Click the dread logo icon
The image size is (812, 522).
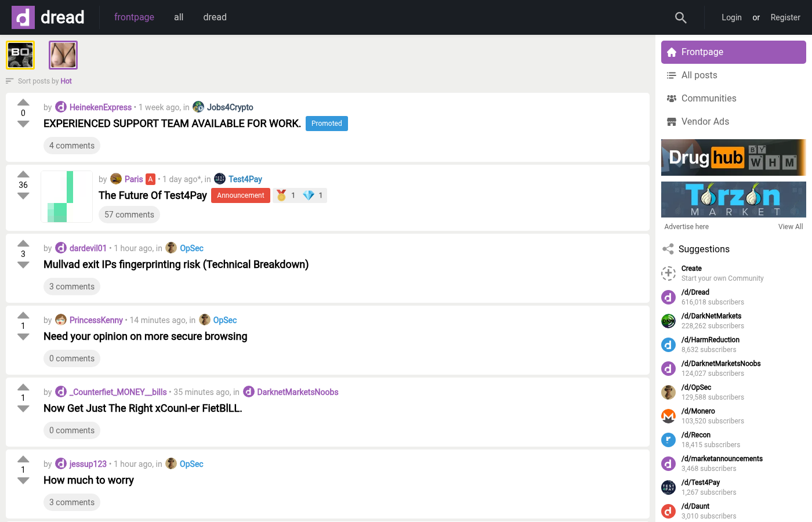(x=23, y=17)
